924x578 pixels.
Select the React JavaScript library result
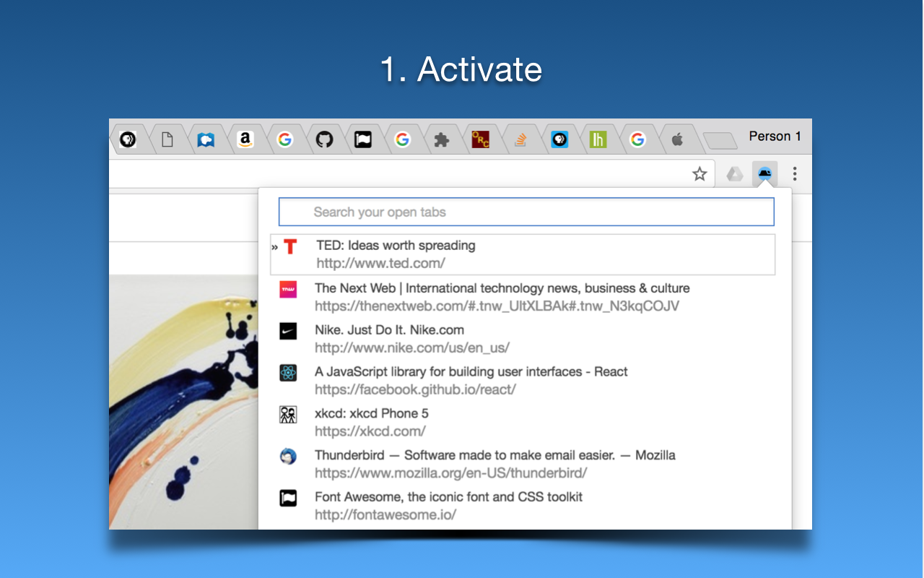coord(471,371)
